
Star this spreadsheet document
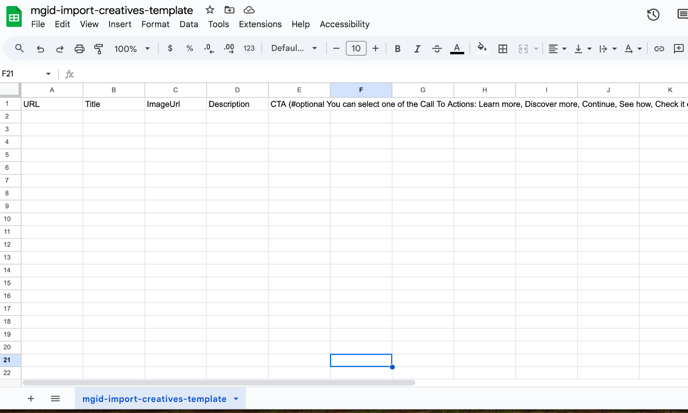point(210,10)
